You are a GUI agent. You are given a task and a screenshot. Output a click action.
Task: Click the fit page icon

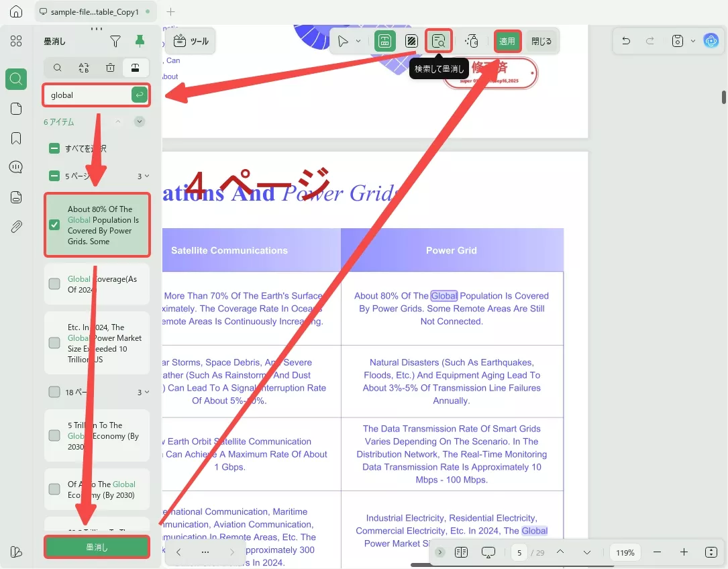point(711,552)
